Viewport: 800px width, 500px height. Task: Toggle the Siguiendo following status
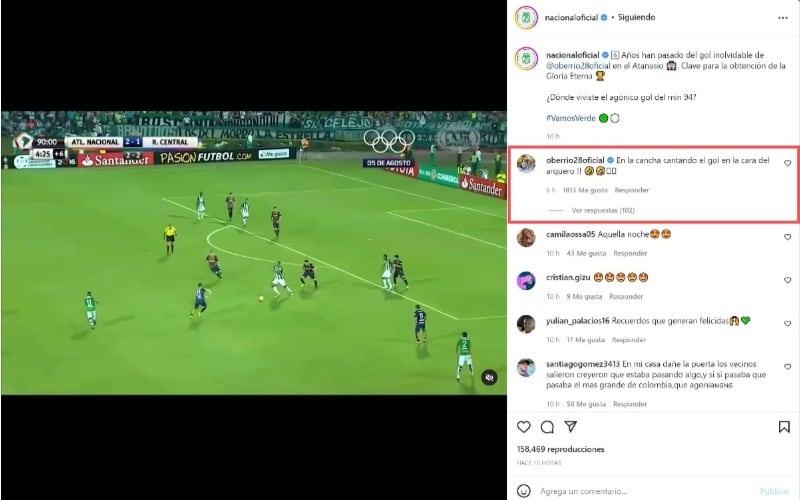(x=636, y=17)
